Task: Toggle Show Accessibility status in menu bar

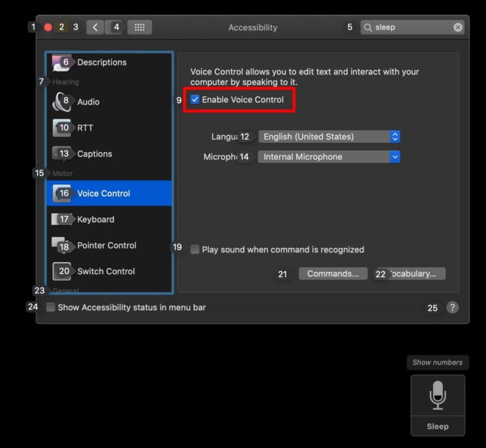Action: (x=50, y=307)
